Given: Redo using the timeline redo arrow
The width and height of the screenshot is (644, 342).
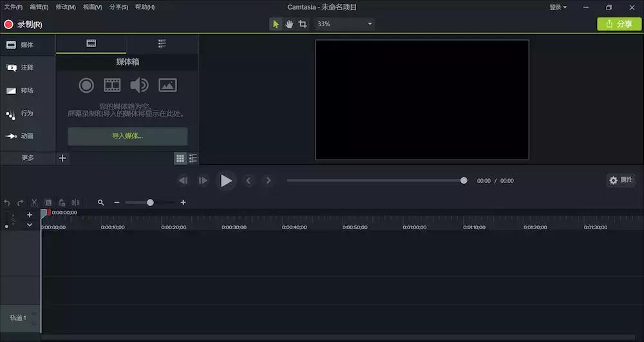Looking at the screenshot, I should [x=20, y=202].
